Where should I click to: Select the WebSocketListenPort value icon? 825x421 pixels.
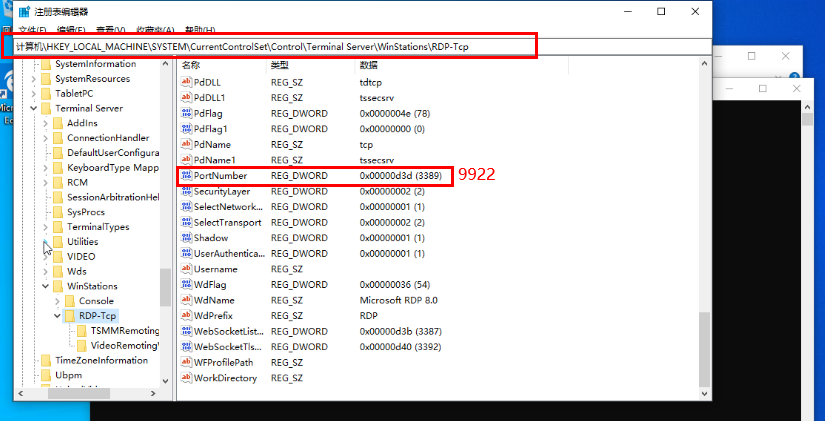tap(185, 331)
